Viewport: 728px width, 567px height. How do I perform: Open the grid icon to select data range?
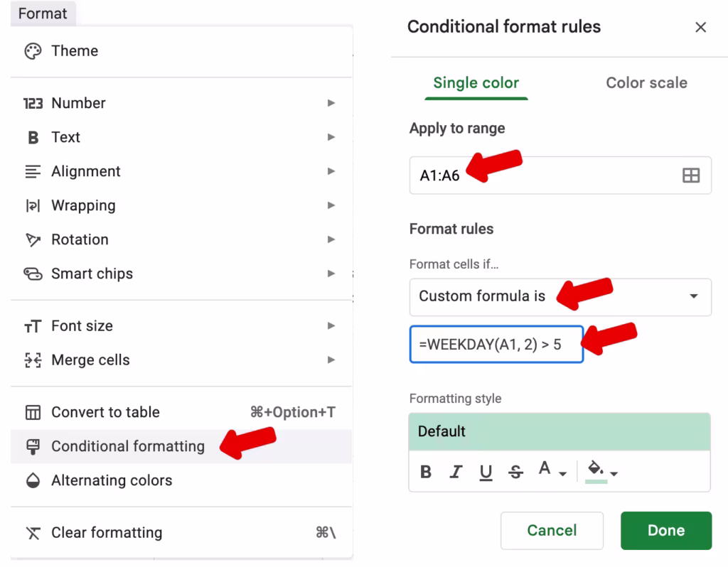pyautogui.click(x=692, y=175)
